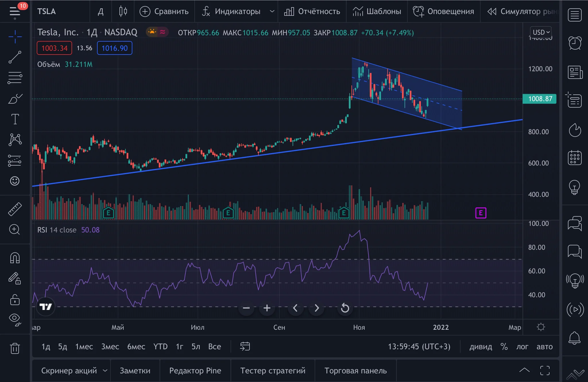Select the Text annotation tool

15,119
